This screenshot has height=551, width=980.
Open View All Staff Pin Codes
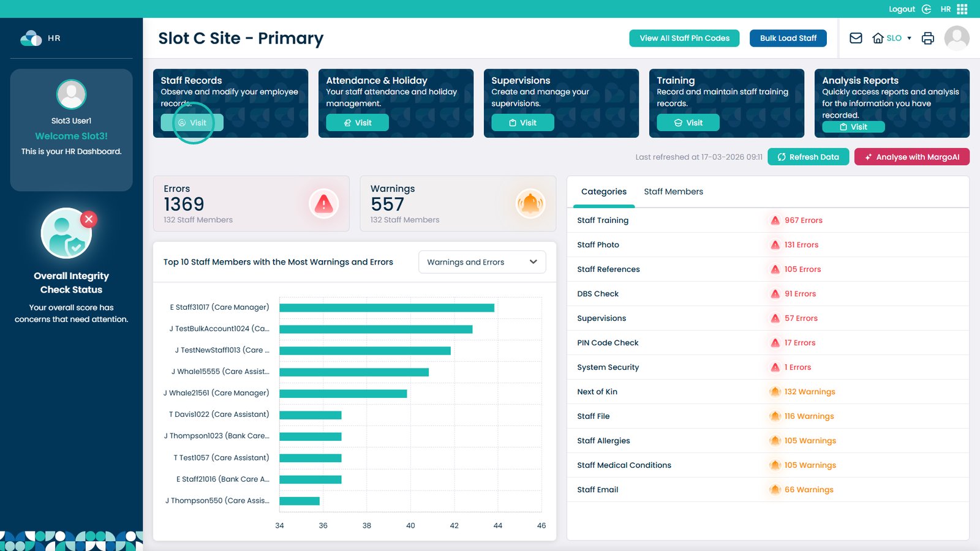(x=684, y=38)
